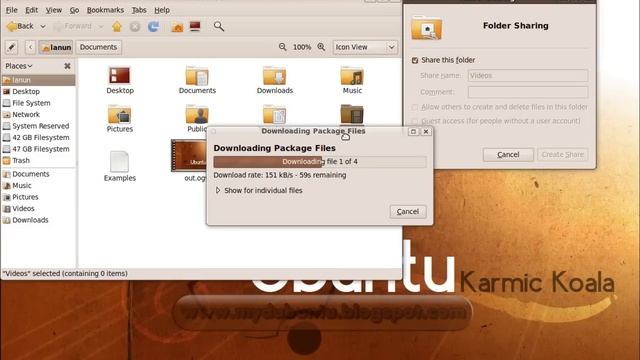
Task: Open the Bookmarks menu
Action: (x=105, y=10)
